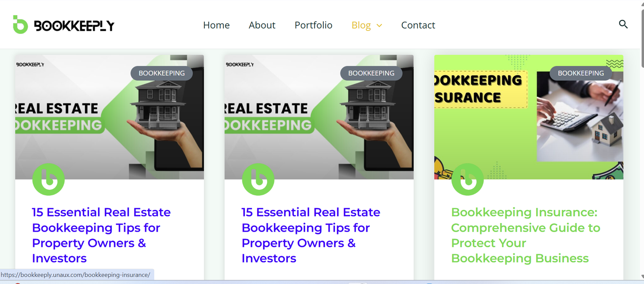Navigate to the Contact page
Screen dimensions: 644x284
418,25
